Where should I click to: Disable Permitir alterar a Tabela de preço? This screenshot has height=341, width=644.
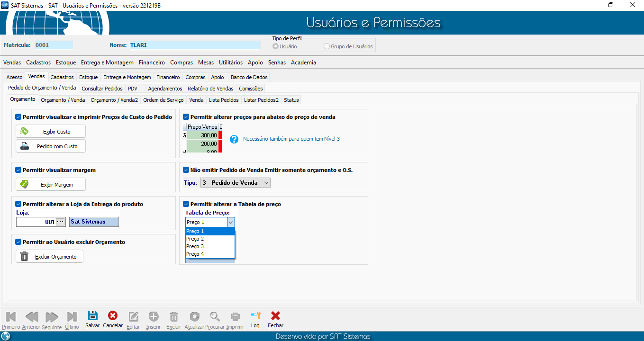coord(186,204)
